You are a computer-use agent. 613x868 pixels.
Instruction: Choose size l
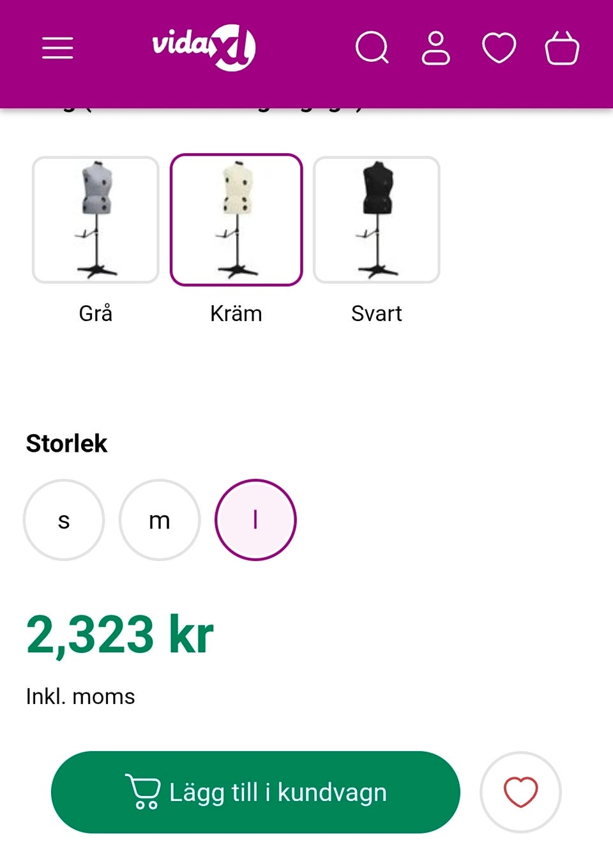(x=255, y=520)
